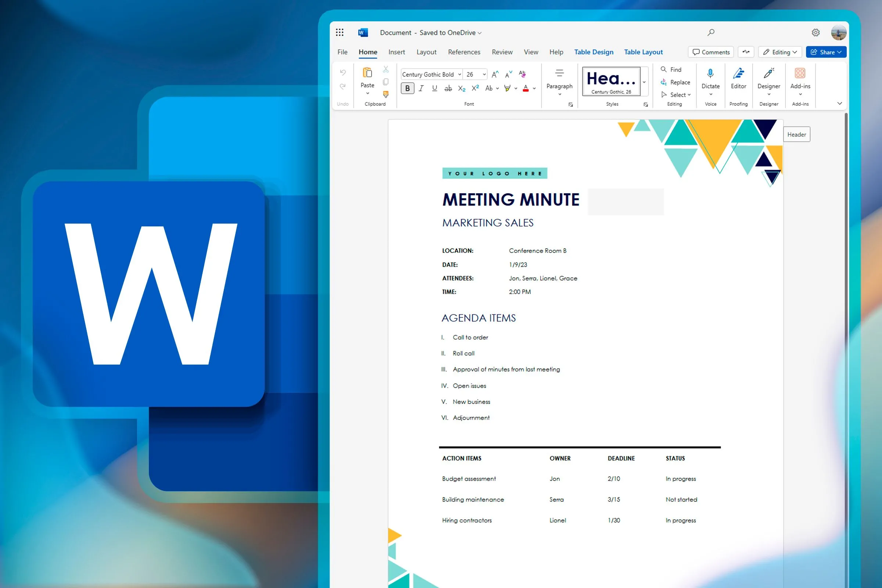This screenshot has height=588, width=882.
Task: Expand the font size dropdown
Action: 483,74
